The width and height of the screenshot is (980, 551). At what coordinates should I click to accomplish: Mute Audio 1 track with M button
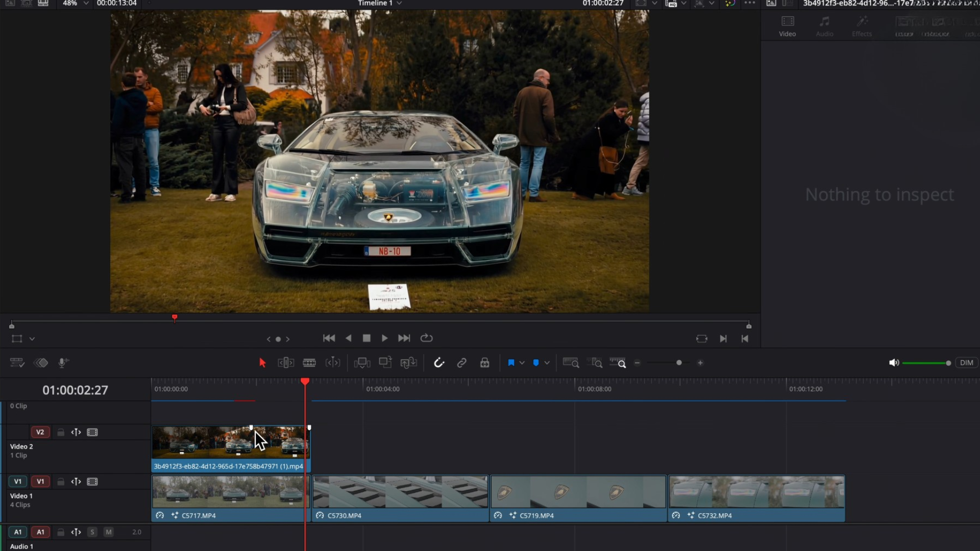click(109, 532)
